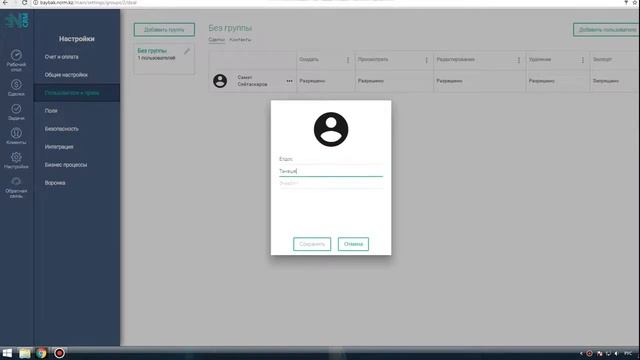Open the Создать column options dots
This screenshot has width=640, height=360.
tap(348, 60)
